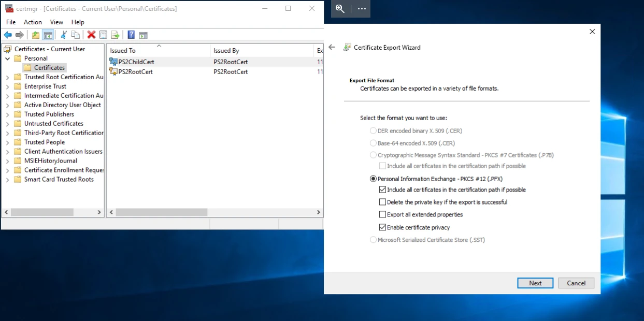Select the Personal Information Exchange PKCS #12 format
The image size is (644, 321).
[x=373, y=179]
